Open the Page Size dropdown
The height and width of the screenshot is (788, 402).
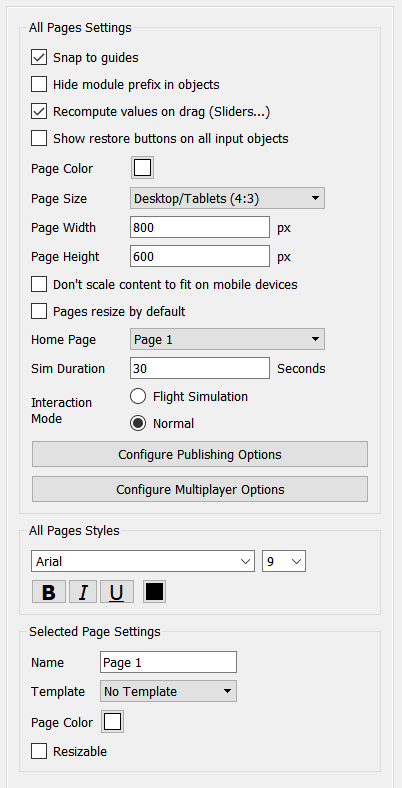click(227, 199)
